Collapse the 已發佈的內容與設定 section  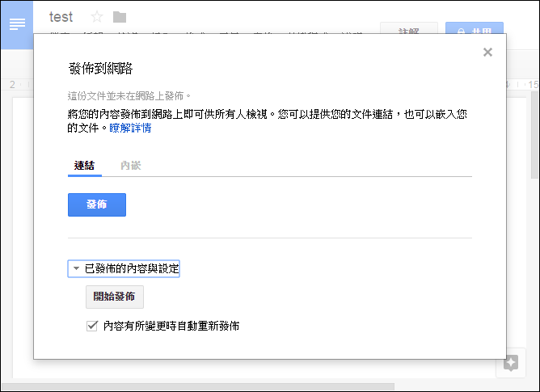click(124, 268)
